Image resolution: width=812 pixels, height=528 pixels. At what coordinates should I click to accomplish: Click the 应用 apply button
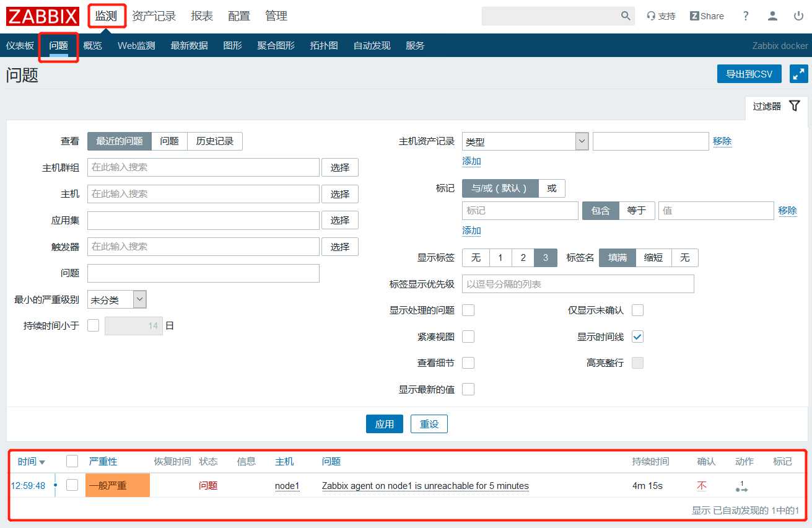pyautogui.click(x=385, y=424)
